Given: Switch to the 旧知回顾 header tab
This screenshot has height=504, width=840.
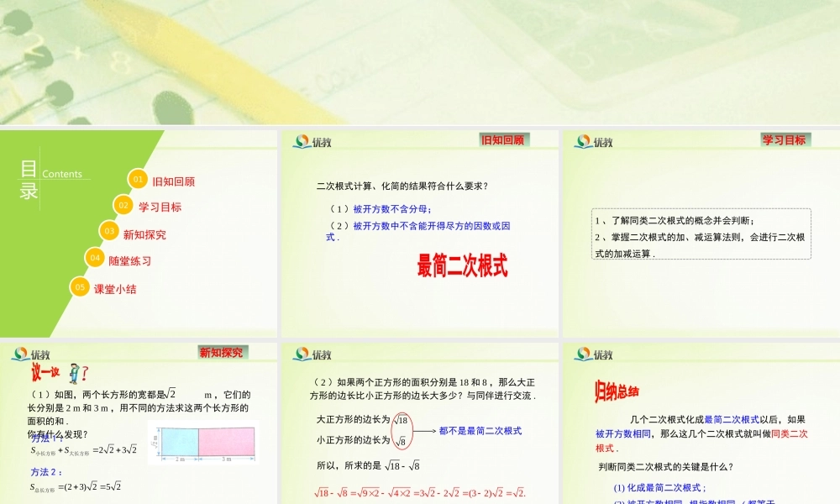Looking at the screenshot, I should [x=504, y=139].
